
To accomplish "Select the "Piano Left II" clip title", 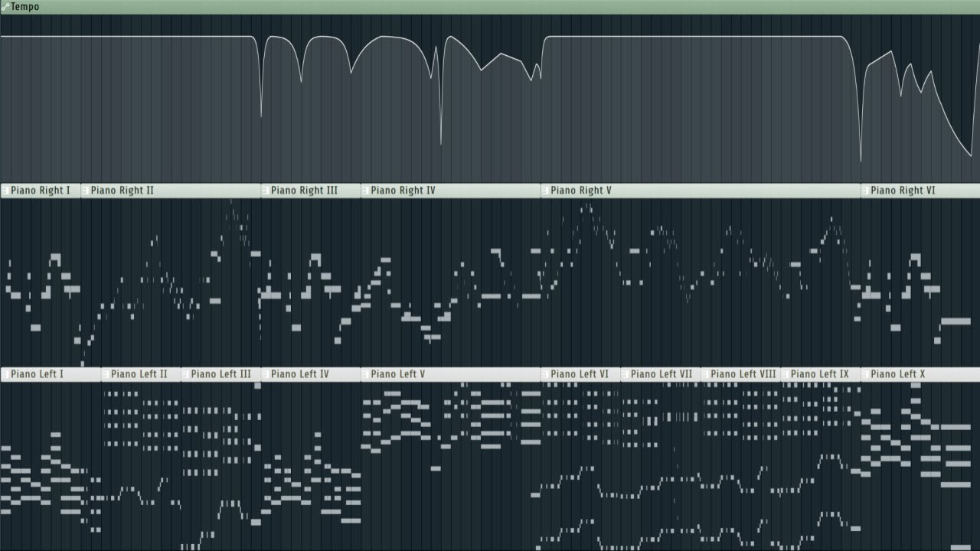I will (x=139, y=375).
